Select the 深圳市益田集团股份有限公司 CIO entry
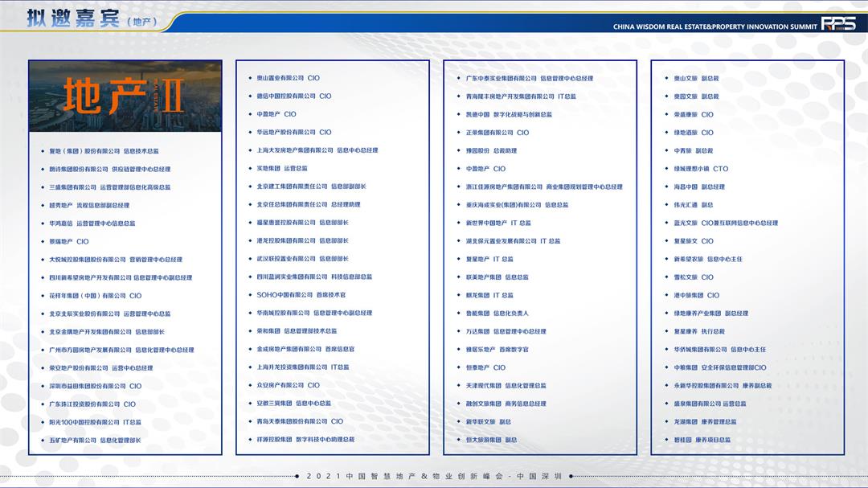The height and width of the screenshot is (488, 868). pos(95,386)
